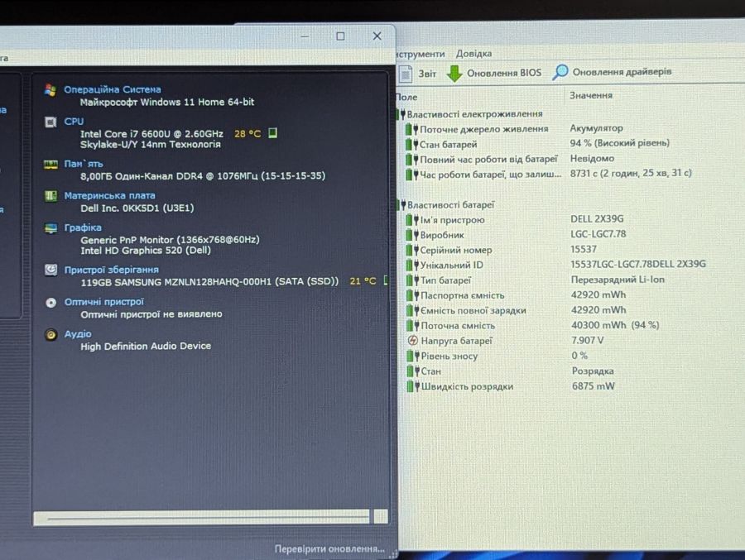Click the magnifier driver update icon
Viewport: 745px width, 560px height.
[x=560, y=72]
